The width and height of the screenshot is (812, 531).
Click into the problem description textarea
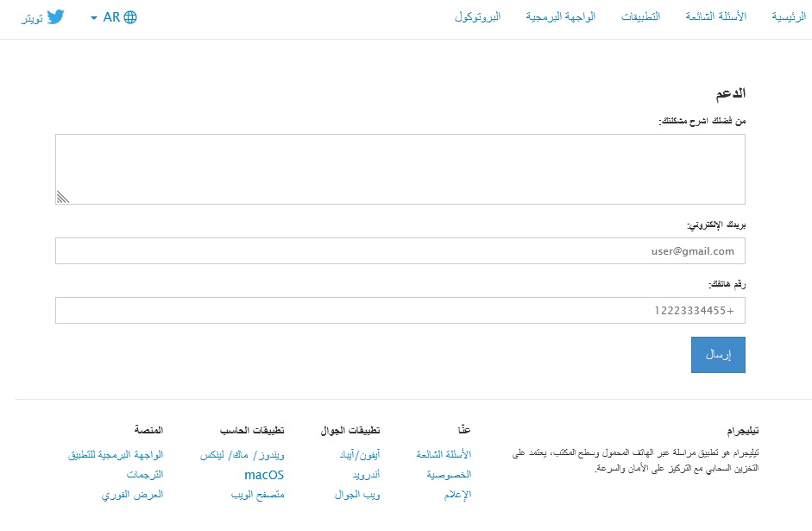[x=400, y=169]
